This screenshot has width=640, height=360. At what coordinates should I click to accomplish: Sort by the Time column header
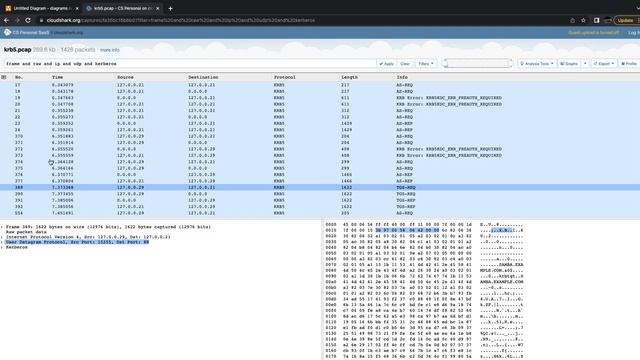pyautogui.click(x=58, y=77)
